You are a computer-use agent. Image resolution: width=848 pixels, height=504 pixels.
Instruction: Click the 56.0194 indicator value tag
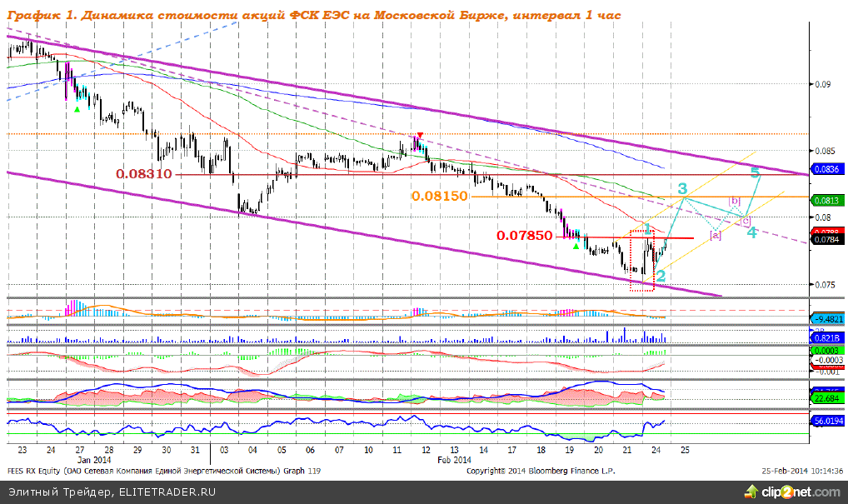(826, 422)
